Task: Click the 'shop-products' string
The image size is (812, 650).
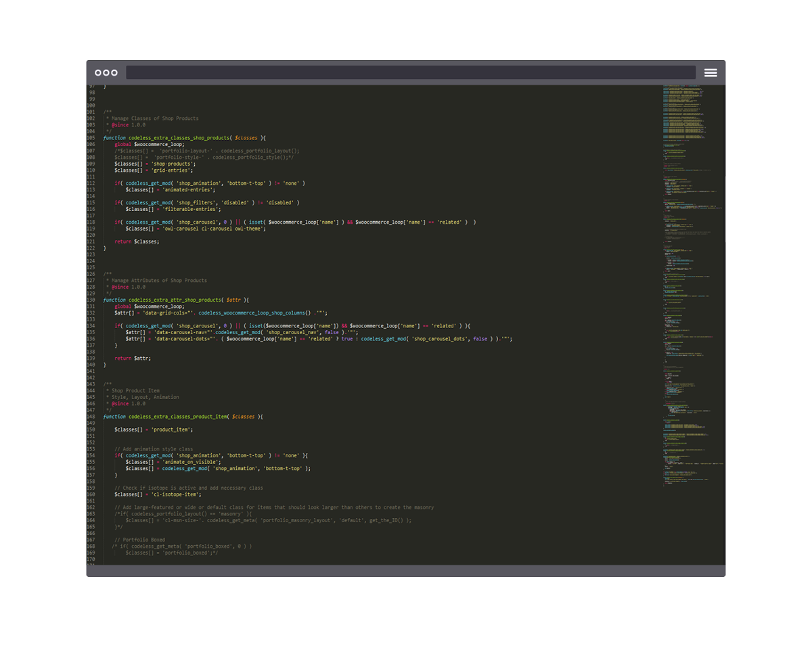Action: point(173,164)
